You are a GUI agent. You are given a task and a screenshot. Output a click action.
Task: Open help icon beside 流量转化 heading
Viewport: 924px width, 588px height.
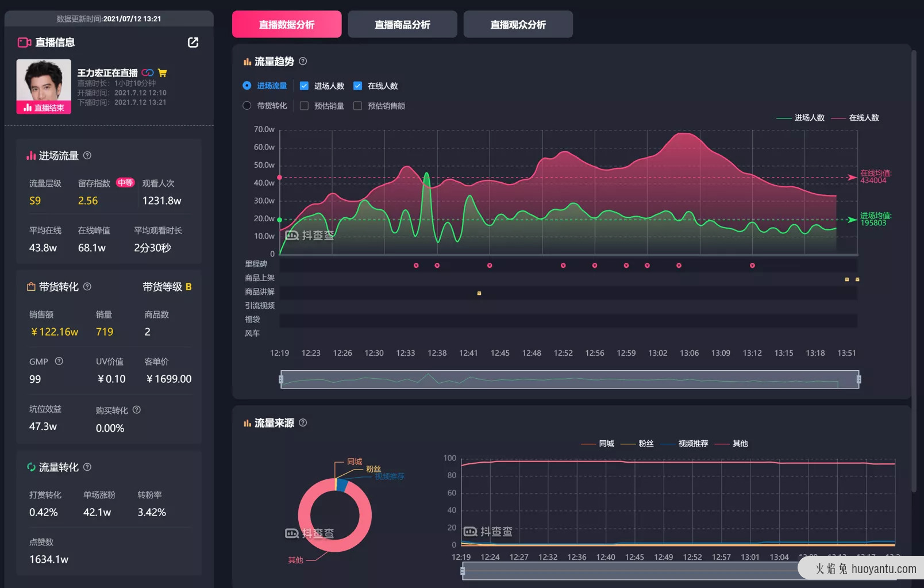pyautogui.click(x=87, y=467)
